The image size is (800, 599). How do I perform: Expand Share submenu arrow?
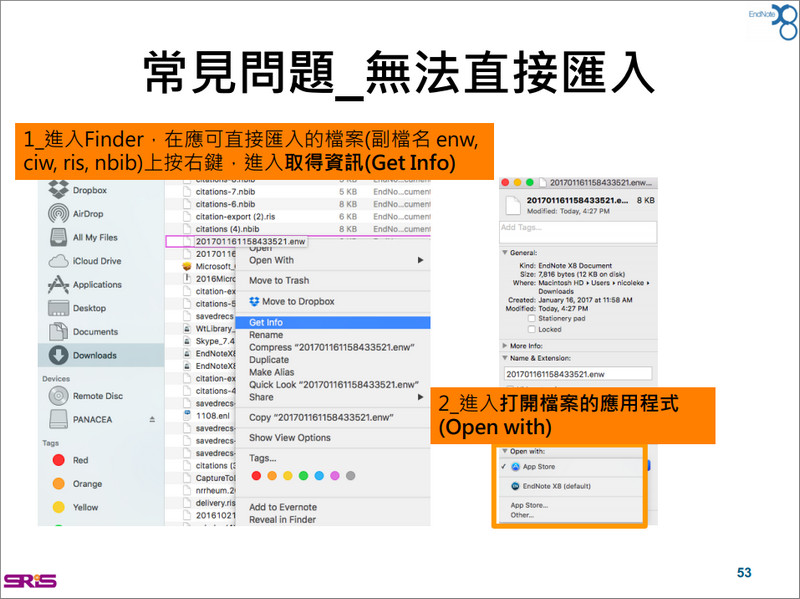[420, 397]
